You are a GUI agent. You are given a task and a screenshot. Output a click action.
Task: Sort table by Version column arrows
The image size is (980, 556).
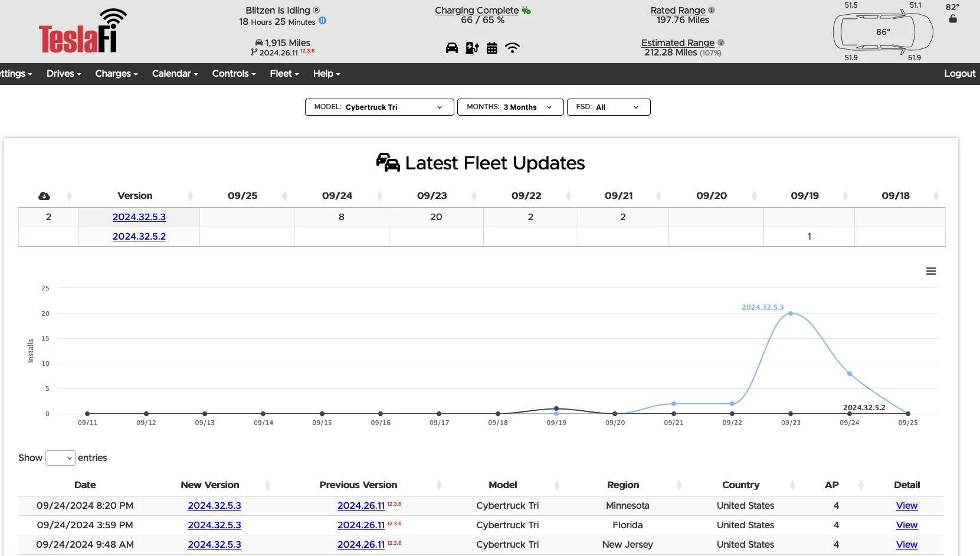[x=190, y=196]
